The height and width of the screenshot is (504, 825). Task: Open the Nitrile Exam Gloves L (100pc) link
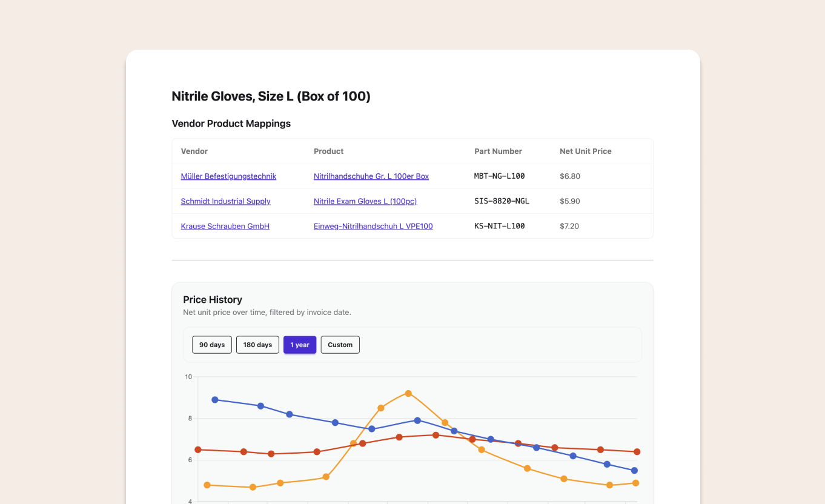(365, 201)
